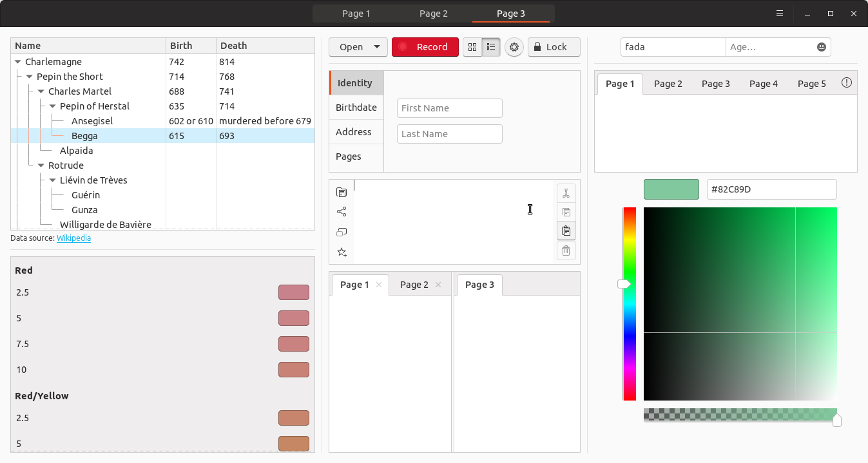The image size is (868, 463).
Task: Switch to grid view icon
Action: 472,47
